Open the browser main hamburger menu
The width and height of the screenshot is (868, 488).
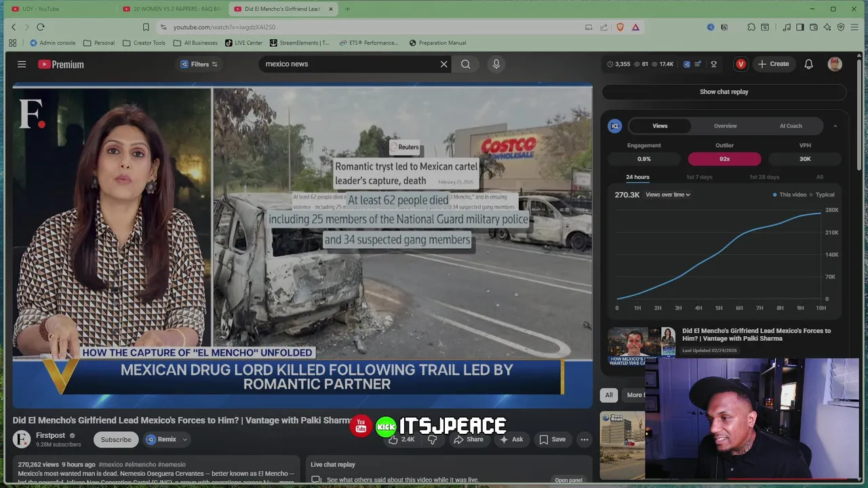coord(854,27)
